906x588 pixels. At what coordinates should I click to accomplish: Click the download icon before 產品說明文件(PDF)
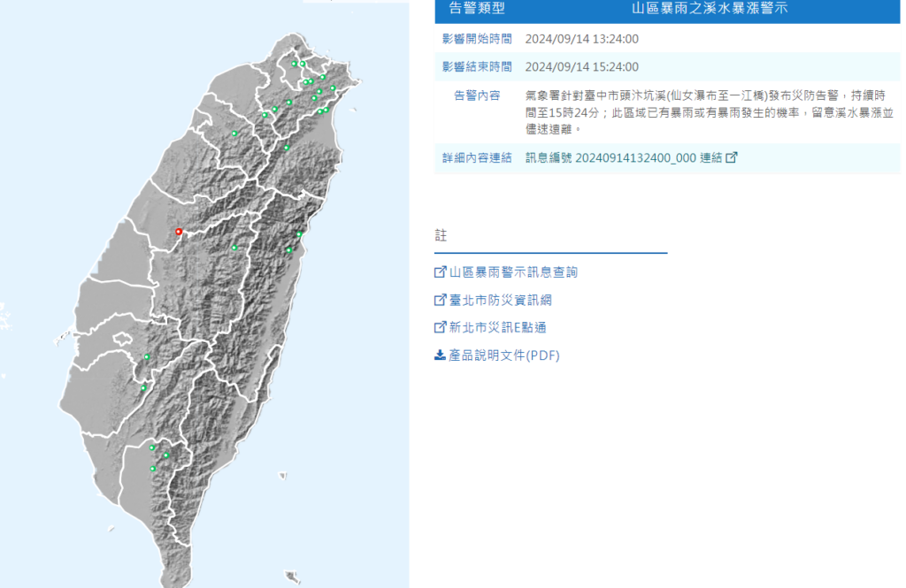pyautogui.click(x=440, y=355)
